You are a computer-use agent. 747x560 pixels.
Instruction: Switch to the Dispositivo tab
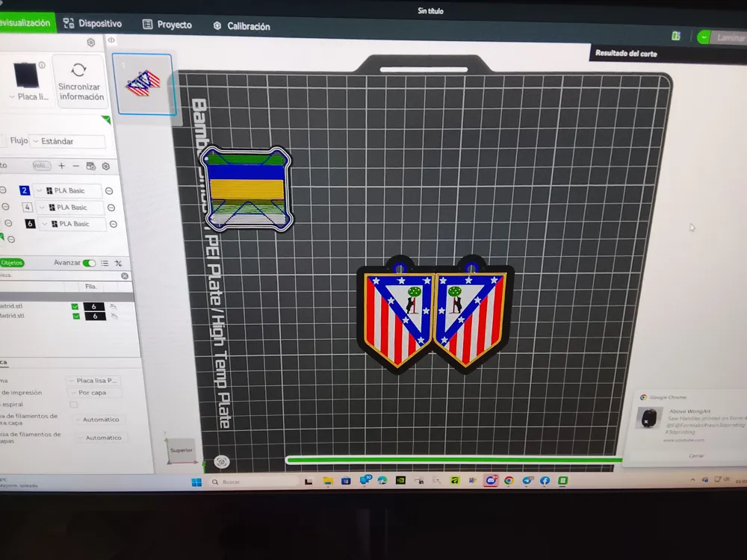point(93,23)
